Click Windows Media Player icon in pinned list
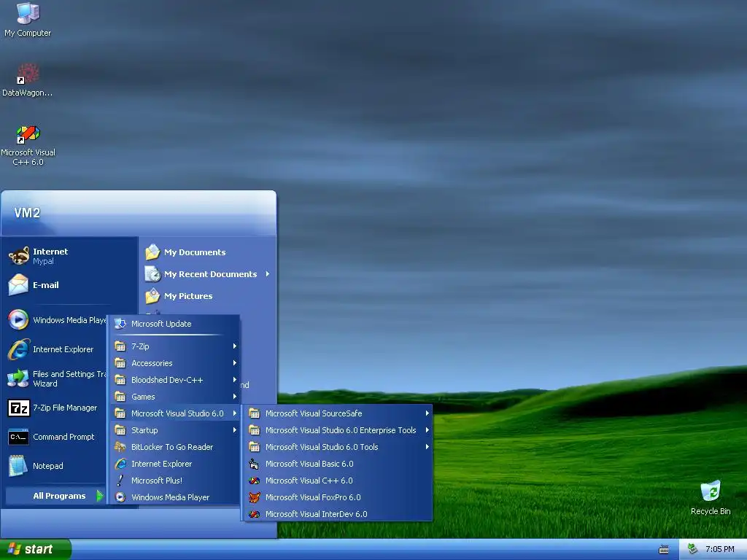This screenshot has width=747, height=560. point(18,319)
